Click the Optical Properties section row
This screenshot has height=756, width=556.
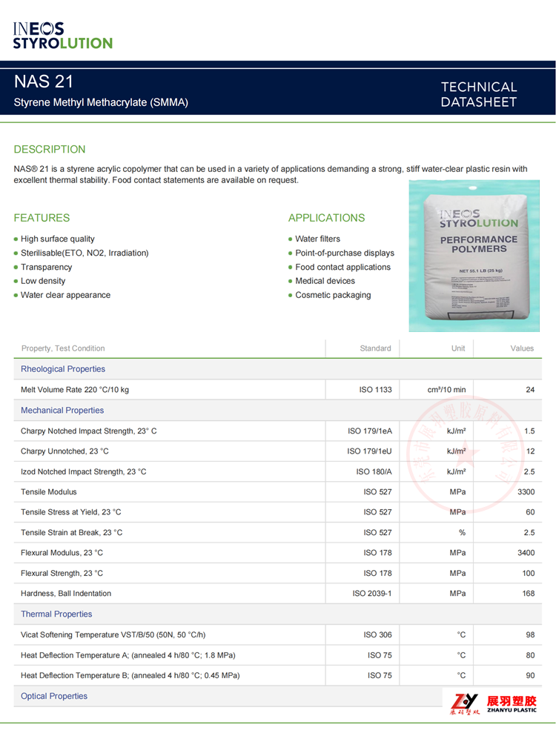point(54,696)
